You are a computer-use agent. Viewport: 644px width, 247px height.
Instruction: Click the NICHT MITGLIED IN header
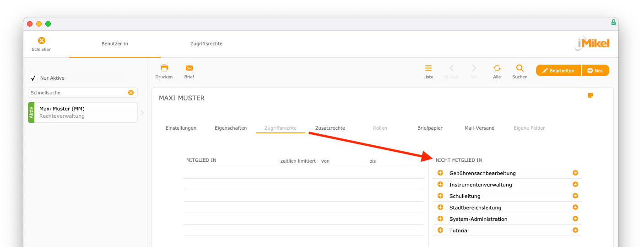point(459,160)
